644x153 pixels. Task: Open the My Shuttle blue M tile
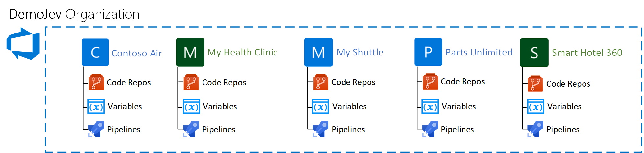318,52
